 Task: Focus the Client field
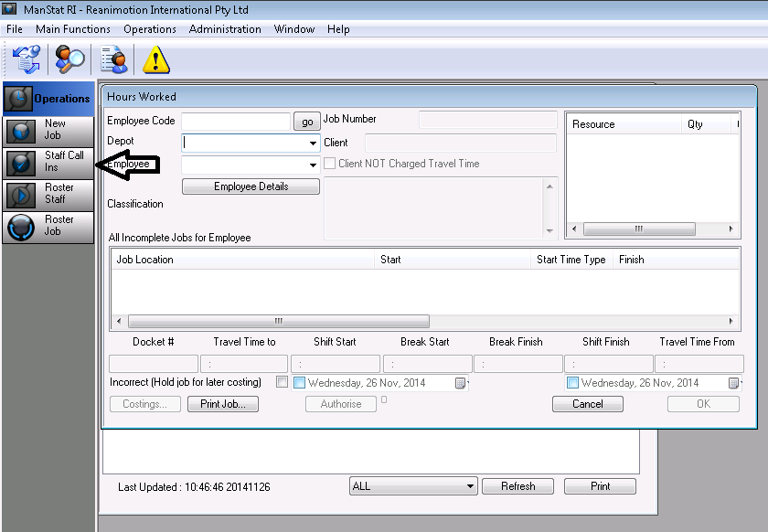pos(461,143)
